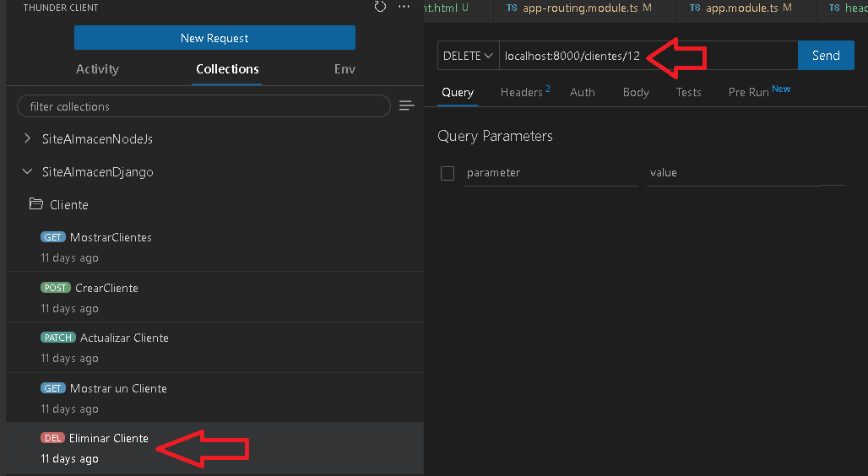The image size is (868, 476).
Task: Select the GET MostrarClientes request
Action: [x=214, y=246]
